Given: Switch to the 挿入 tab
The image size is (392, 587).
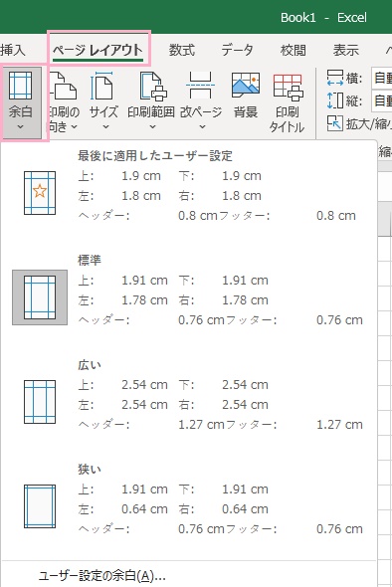Looking at the screenshot, I should [x=12, y=50].
